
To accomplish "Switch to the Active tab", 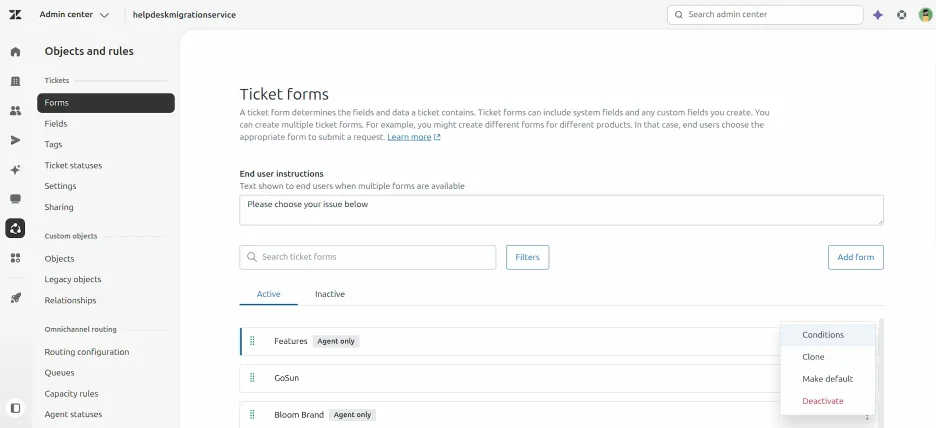I will [269, 294].
